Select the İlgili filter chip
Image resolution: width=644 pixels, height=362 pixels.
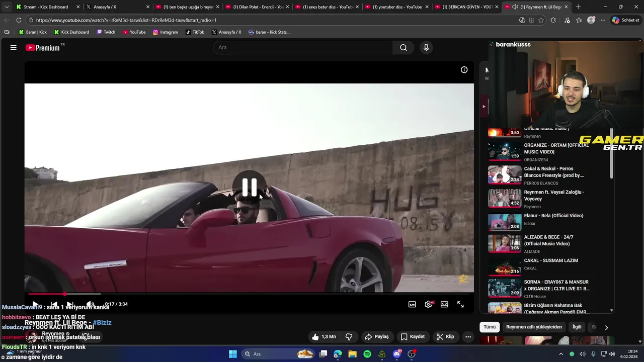click(577, 327)
